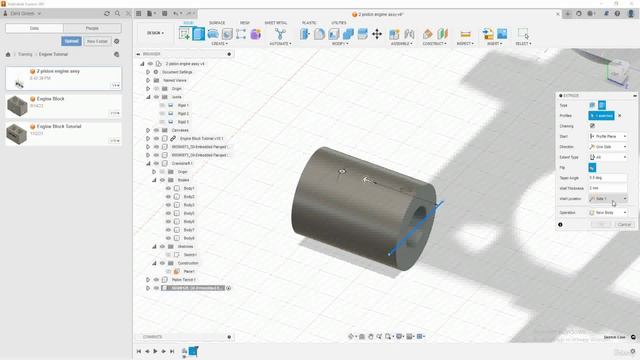The height and width of the screenshot is (360, 640).
Task: Toggle visibility of Body3
Action: pyautogui.click(x=168, y=205)
